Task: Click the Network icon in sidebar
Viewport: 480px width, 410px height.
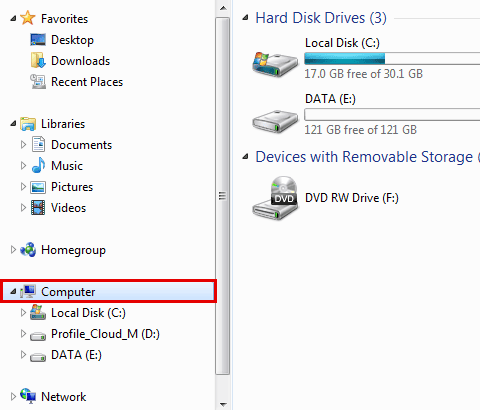Action: click(28, 396)
